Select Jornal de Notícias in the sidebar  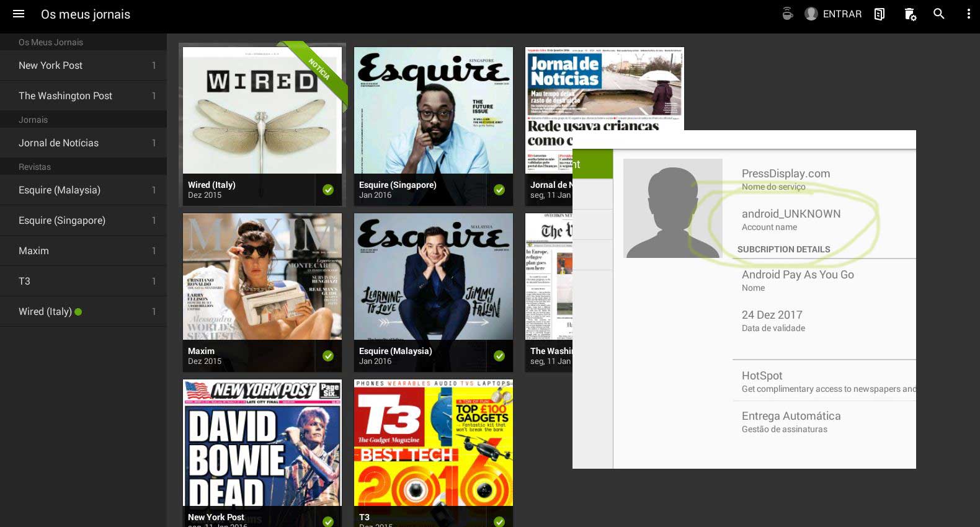(83, 143)
